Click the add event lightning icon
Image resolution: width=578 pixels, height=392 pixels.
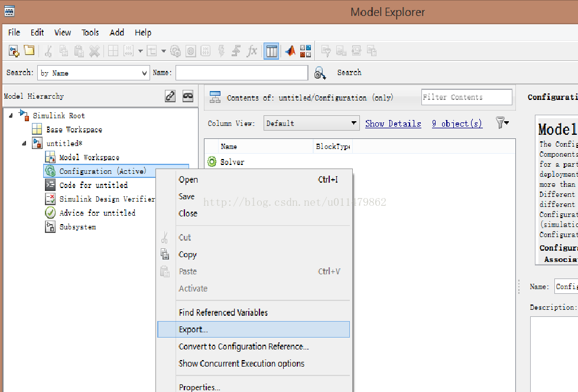coord(221,51)
